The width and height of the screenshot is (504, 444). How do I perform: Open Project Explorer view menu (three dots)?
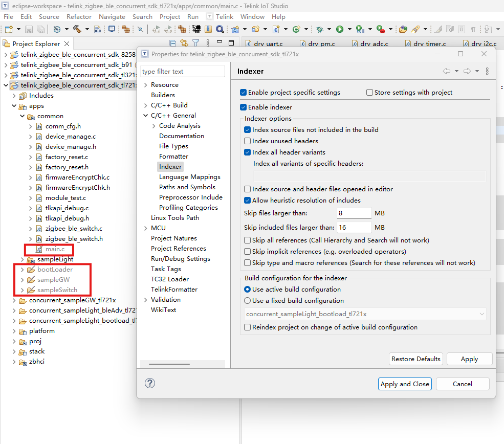tap(208, 43)
